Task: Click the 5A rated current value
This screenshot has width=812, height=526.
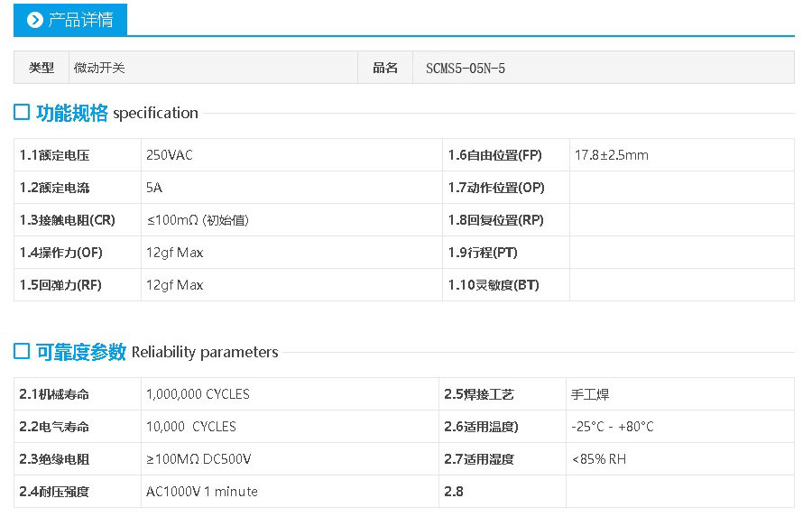Action: tap(154, 188)
